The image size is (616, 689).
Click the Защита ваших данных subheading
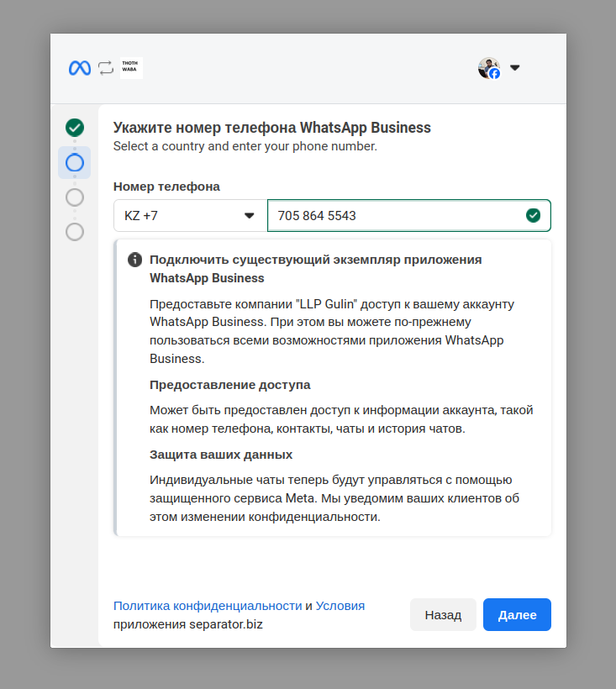[221, 455]
